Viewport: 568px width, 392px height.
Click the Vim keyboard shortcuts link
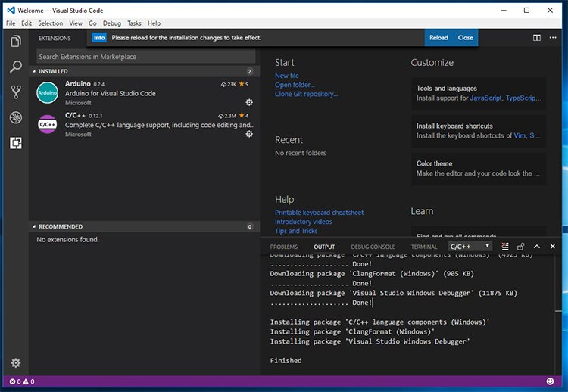(x=520, y=135)
